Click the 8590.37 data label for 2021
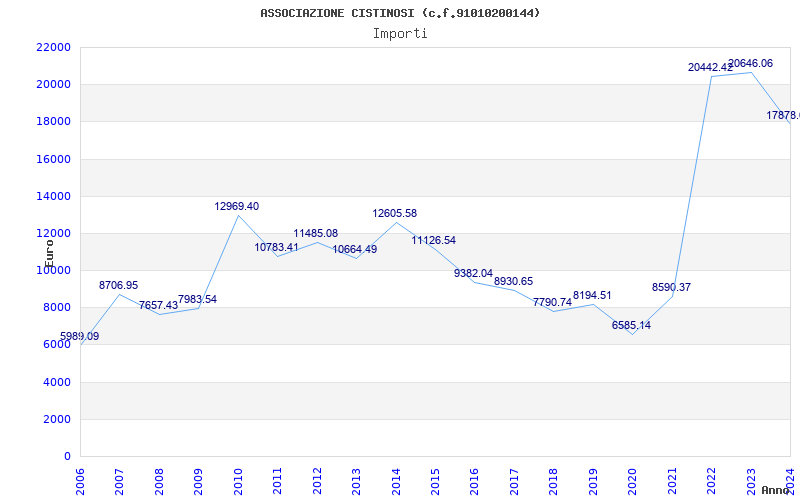The height and width of the screenshot is (500, 800). pyautogui.click(x=671, y=288)
